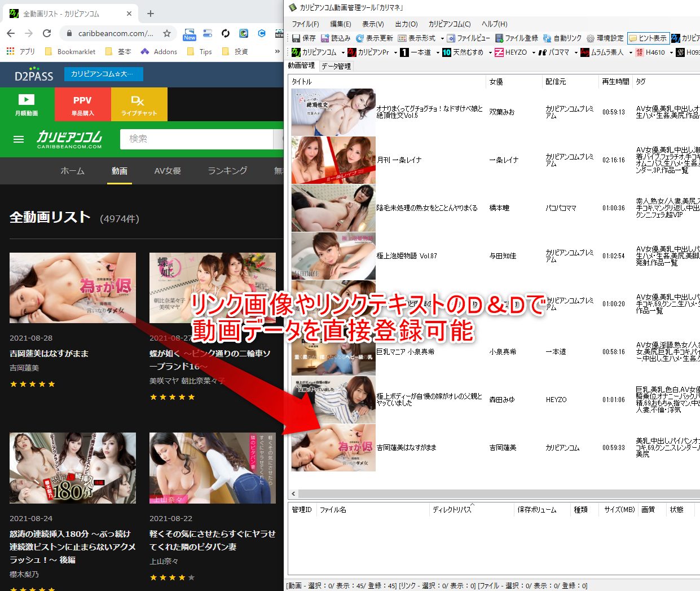Click Chrome back arrow button
The height and width of the screenshot is (591, 700).
11,33
